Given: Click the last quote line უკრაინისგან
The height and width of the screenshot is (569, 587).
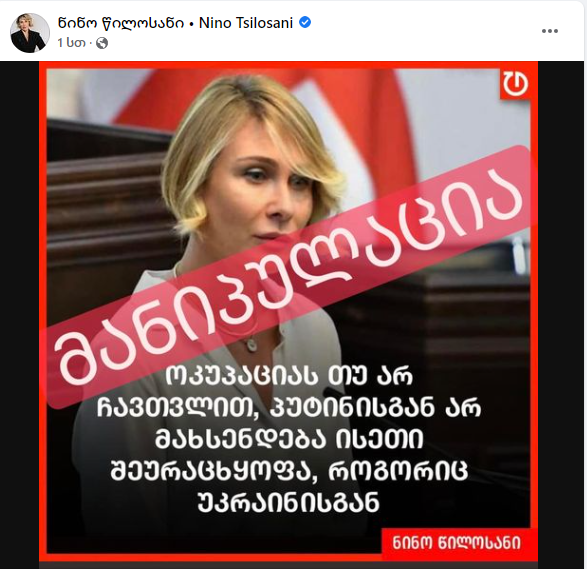Looking at the screenshot, I should [x=288, y=502].
